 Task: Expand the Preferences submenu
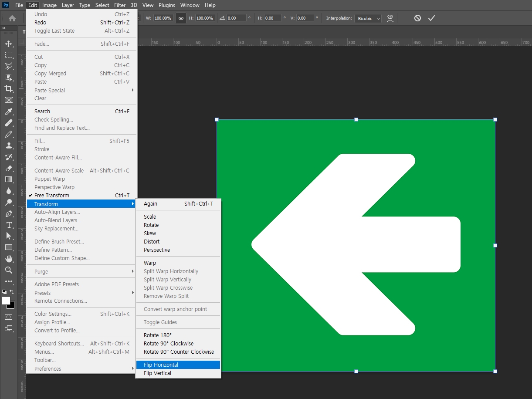pyautogui.click(x=82, y=369)
